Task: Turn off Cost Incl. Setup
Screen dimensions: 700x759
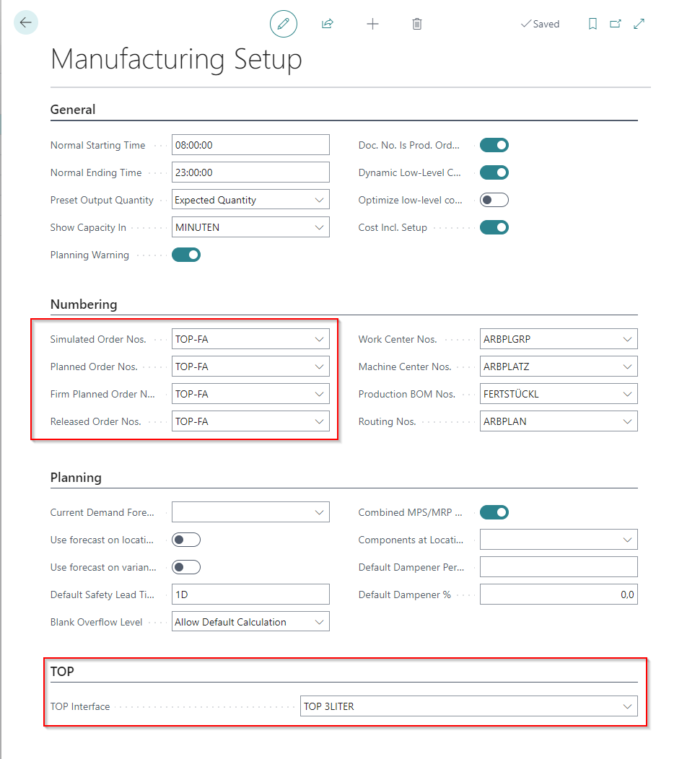Action: pos(494,227)
